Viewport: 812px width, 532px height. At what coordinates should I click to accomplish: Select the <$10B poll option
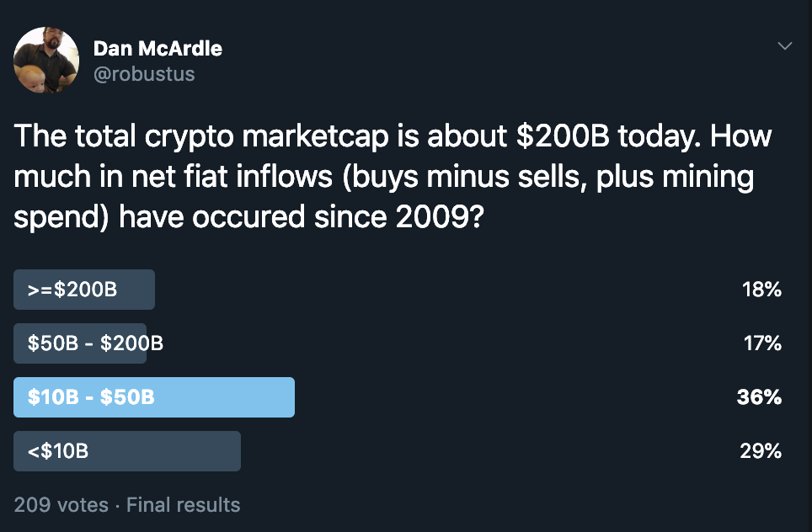127,451
